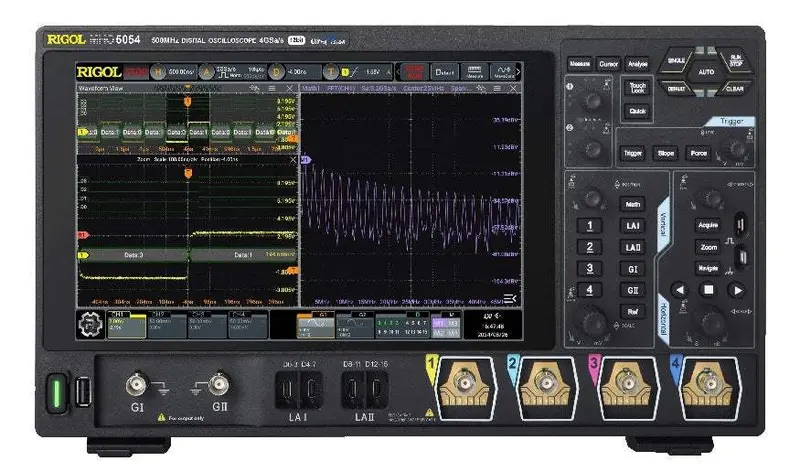Toggle channel 4 hardware key

click(x=589, y=290)
